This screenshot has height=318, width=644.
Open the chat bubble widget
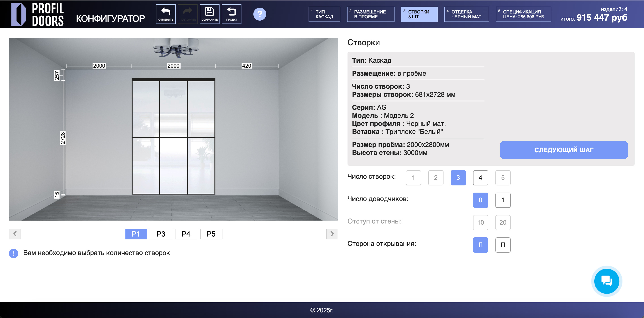(x=606, y=281)
